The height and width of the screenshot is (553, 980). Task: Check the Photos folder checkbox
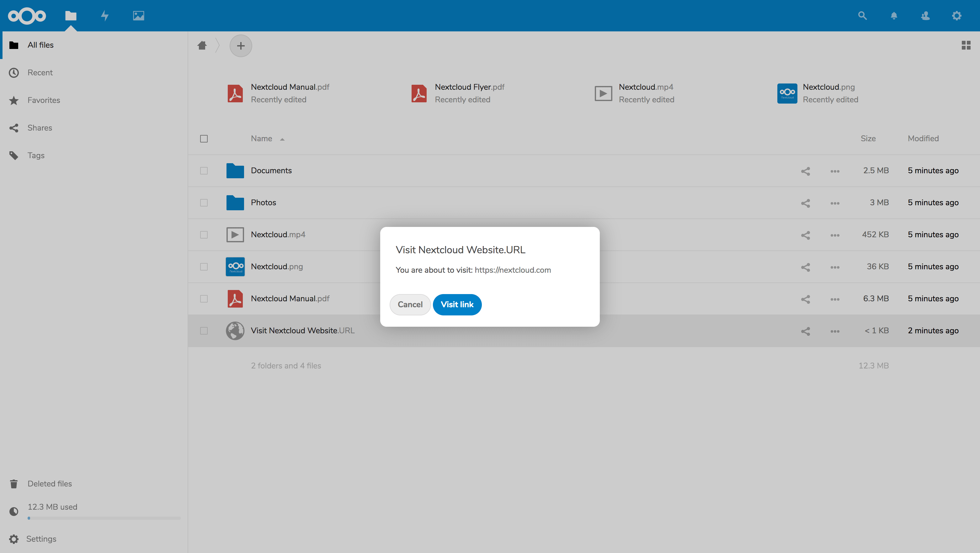tap(204, 203)
